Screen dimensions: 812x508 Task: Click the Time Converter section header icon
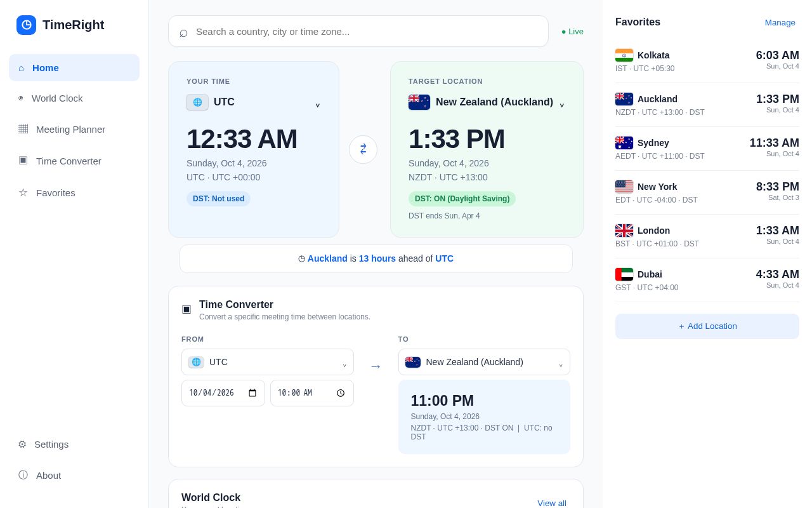[187, 309]
